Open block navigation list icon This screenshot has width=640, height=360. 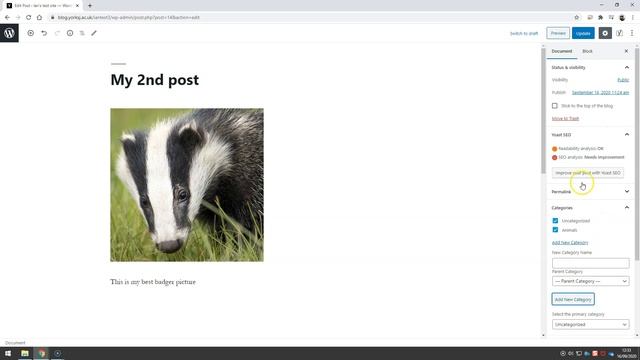pyautogui.click(x=82, y=33)
